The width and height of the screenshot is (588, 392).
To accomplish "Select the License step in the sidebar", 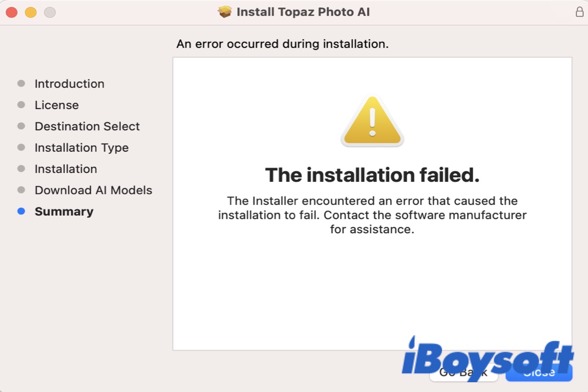I will click(56, 105).
